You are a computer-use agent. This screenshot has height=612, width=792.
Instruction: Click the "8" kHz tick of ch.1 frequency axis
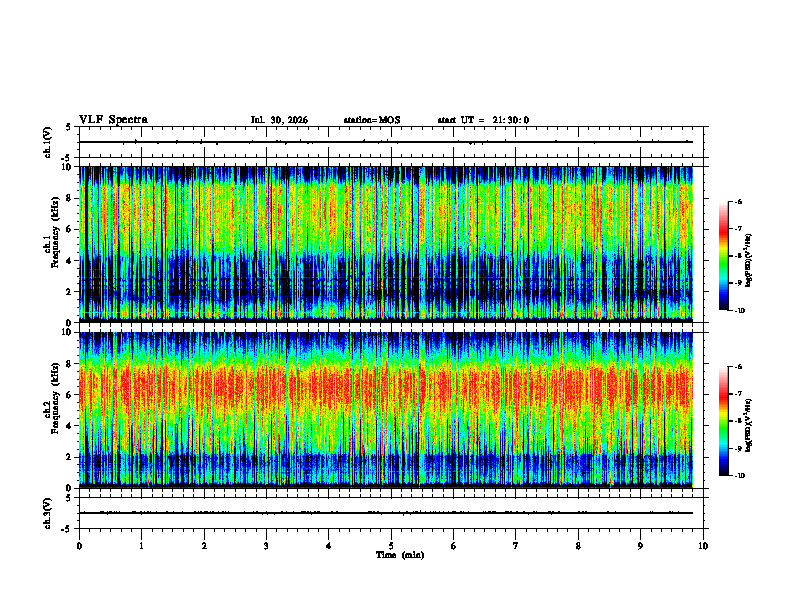[x=69, y=198]
